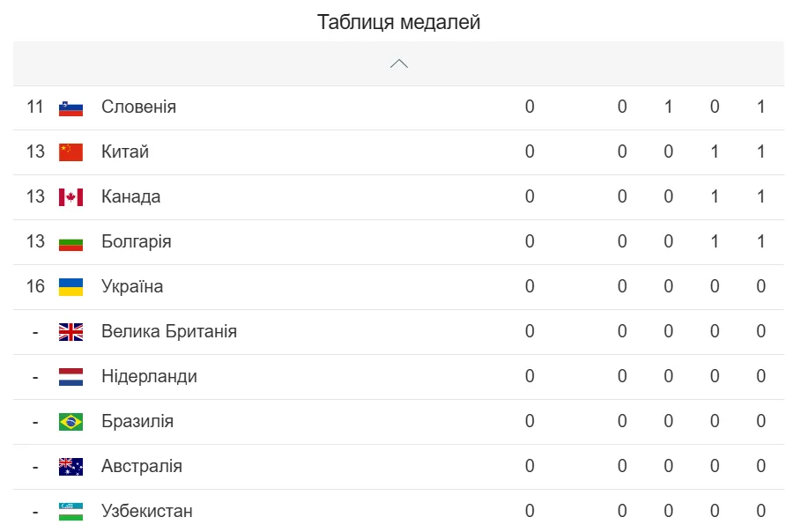
Task: Select the Канада country name
Action: 130,197
